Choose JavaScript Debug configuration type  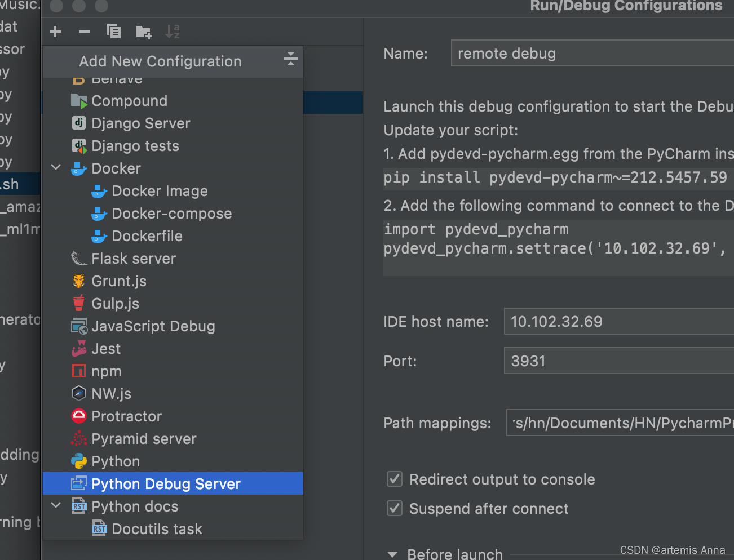[173, 326]
